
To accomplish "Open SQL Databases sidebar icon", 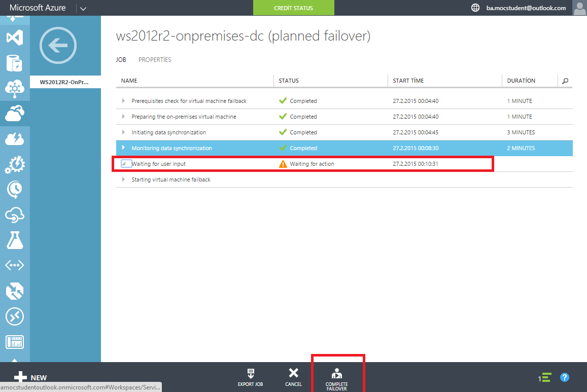I will (15, 63).
